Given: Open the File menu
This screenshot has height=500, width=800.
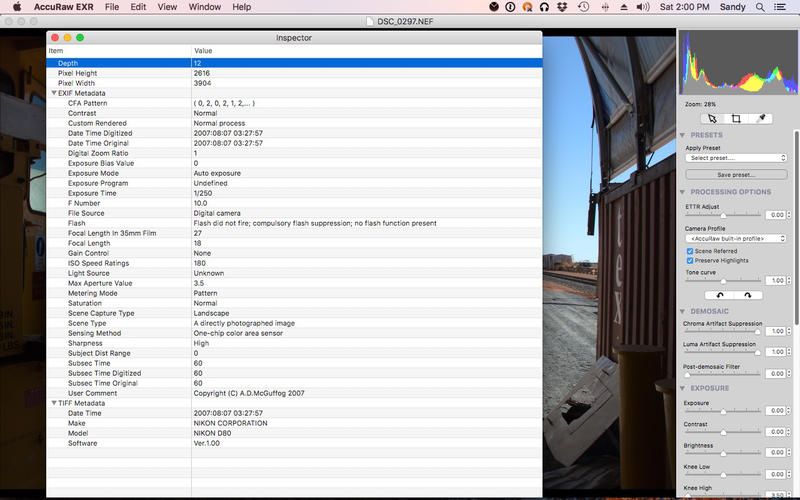Looking at the screenshot, I should [112, 7].
